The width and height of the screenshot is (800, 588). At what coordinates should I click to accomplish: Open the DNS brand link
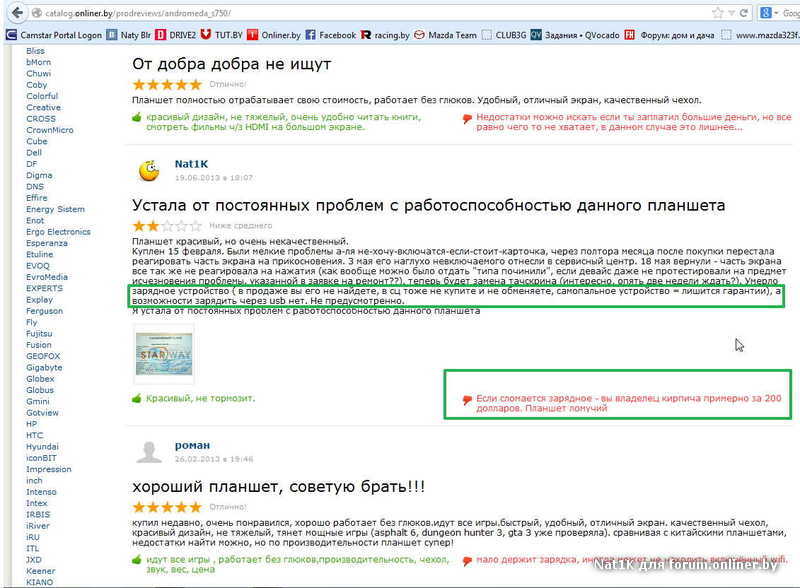35,187
